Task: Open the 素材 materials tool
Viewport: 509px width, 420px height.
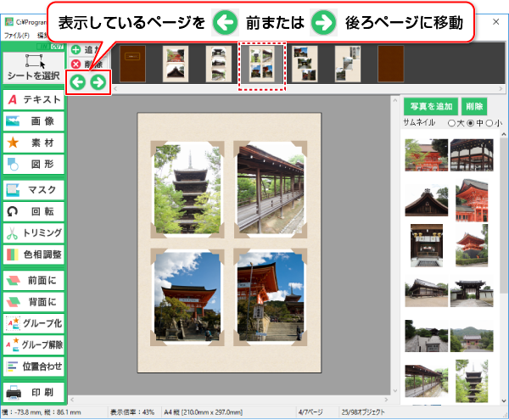Action: click(34, 143)
